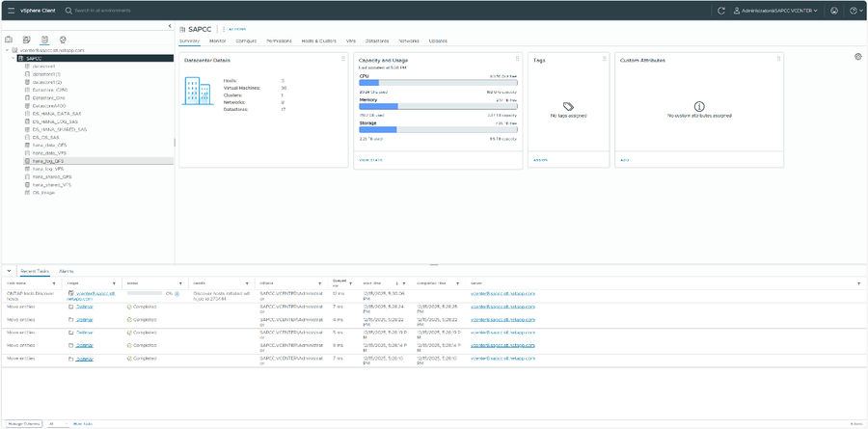Select datastore1 (1) in the tree
Image resolution: width=868 pixels, height=429 pixels.
46,73
